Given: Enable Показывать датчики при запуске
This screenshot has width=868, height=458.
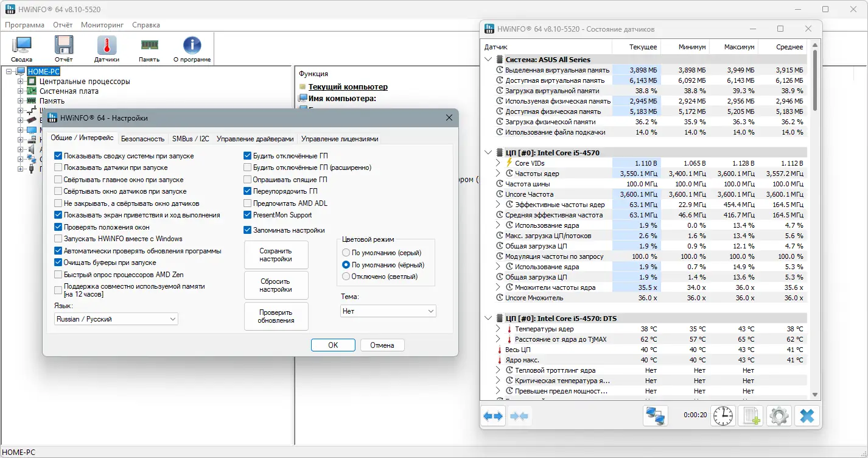Looking at the screenshot, I should click(58, 167).
